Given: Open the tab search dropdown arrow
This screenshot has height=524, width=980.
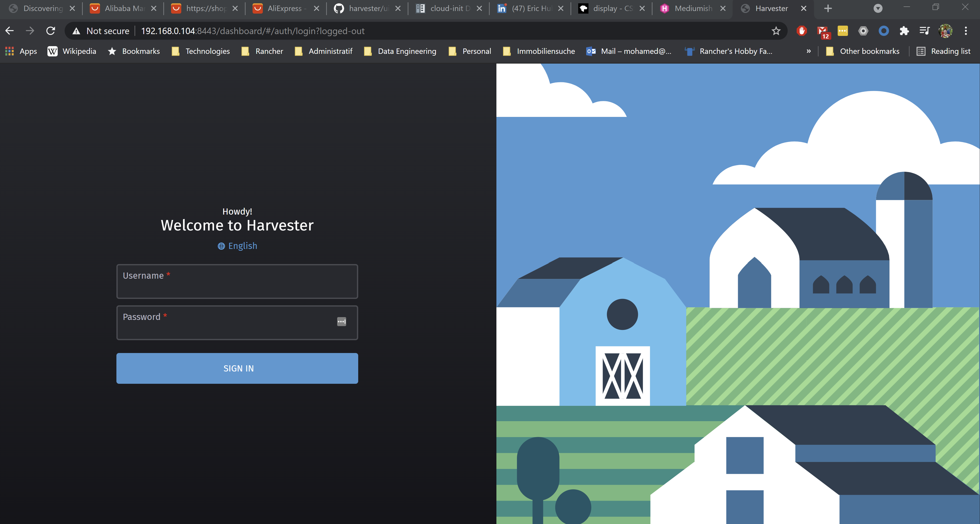Looking at the screenshot, I should [x=878, y=8].
